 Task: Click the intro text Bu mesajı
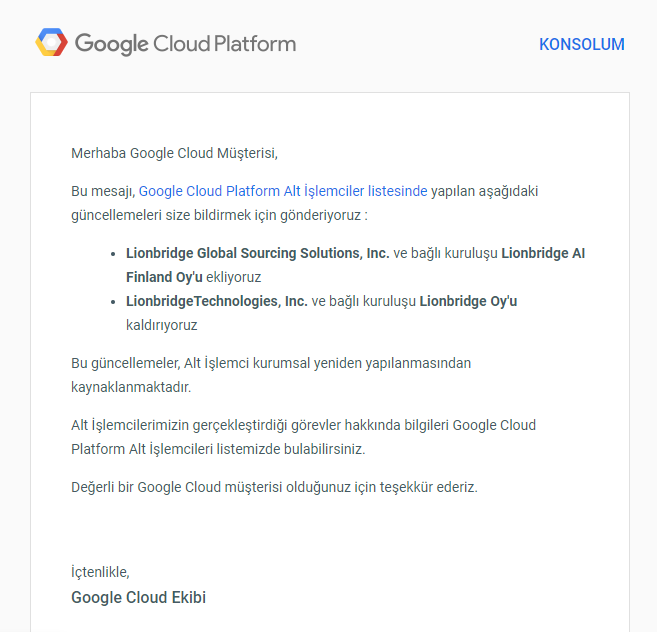103,191
